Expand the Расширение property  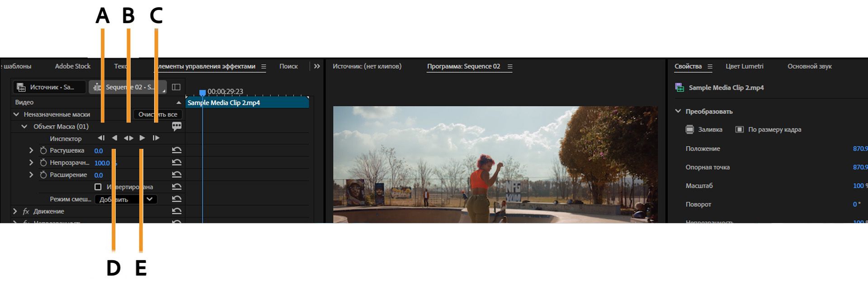click(31, 175)
